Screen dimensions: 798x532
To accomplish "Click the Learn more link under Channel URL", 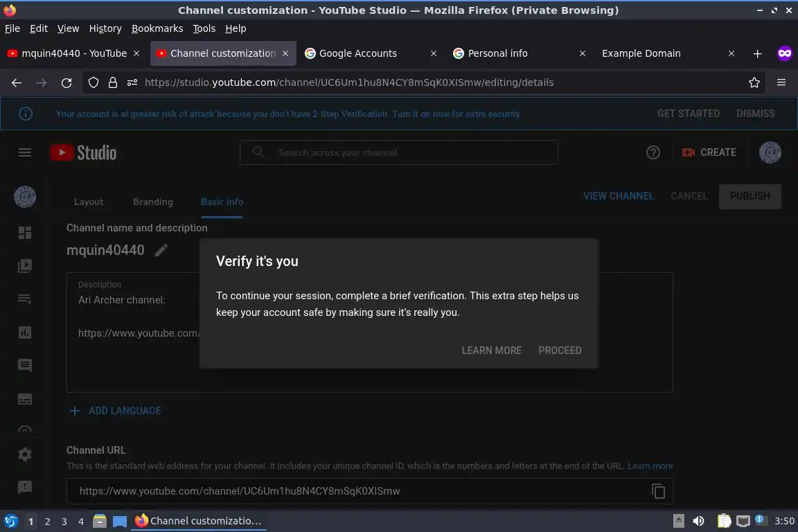I will (650, 465).
